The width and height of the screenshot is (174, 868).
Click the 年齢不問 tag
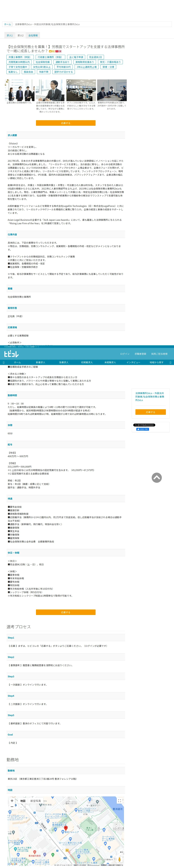[x=44, y=72]
